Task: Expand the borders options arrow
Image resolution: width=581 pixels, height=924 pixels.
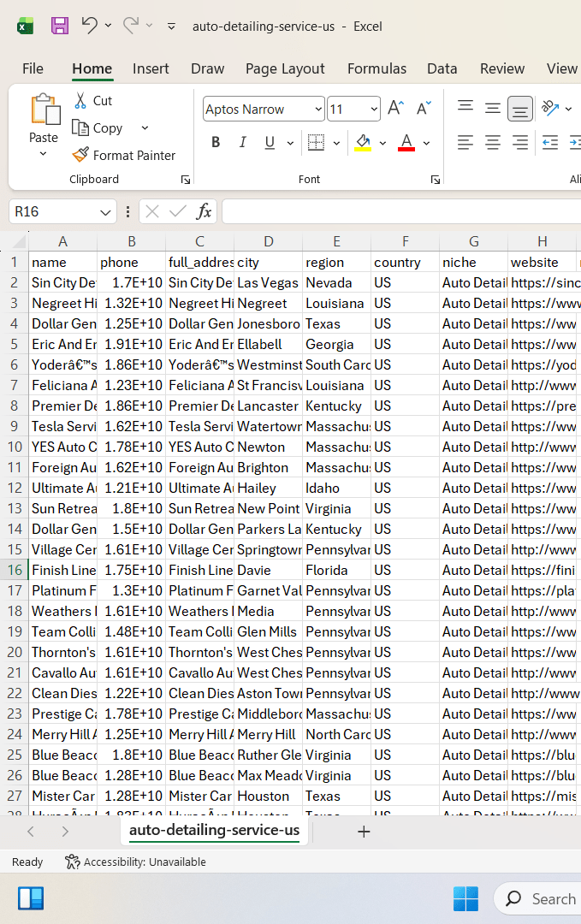Action: click(x=336, y=143)
